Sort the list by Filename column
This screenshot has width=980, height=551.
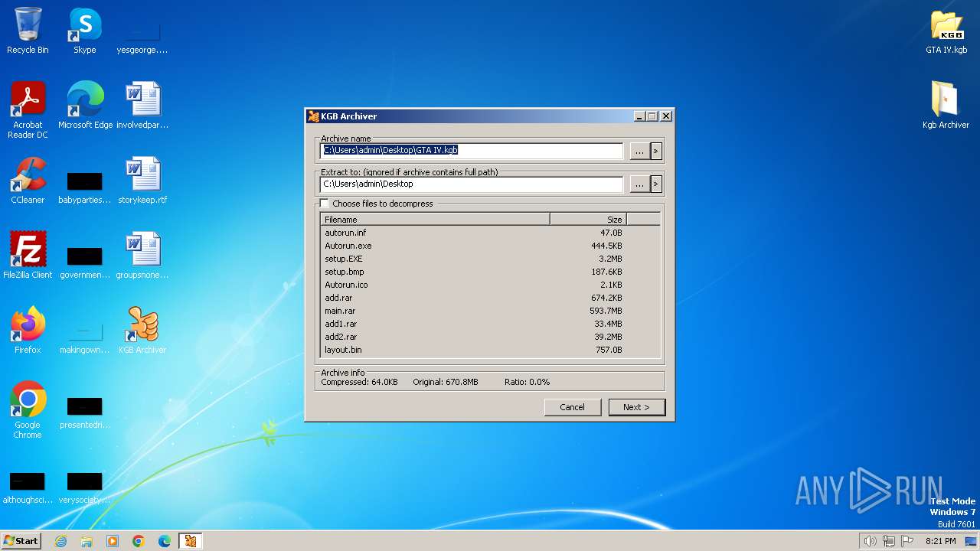(x=435, y=220)
